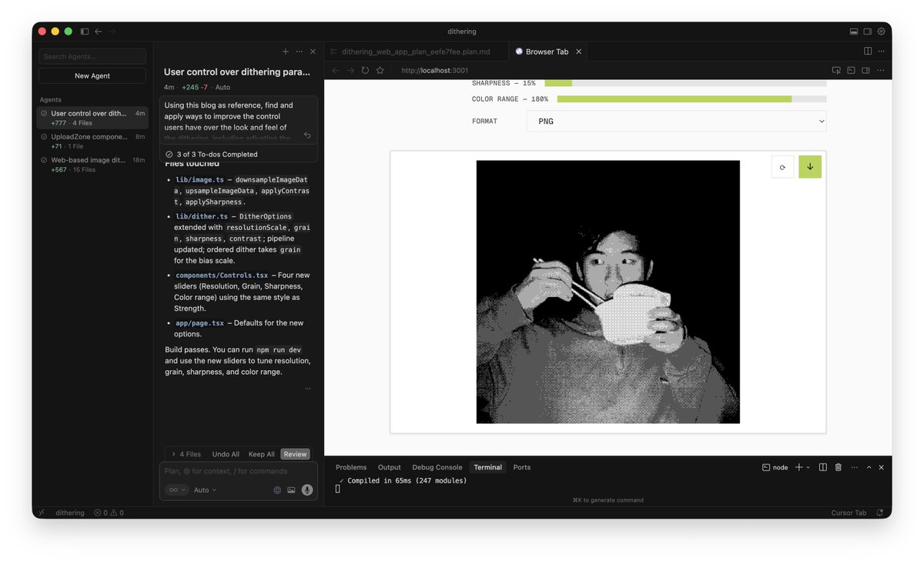Start a new chat with the plus icon
Screen dimensions: 924x561
(286, 52)
